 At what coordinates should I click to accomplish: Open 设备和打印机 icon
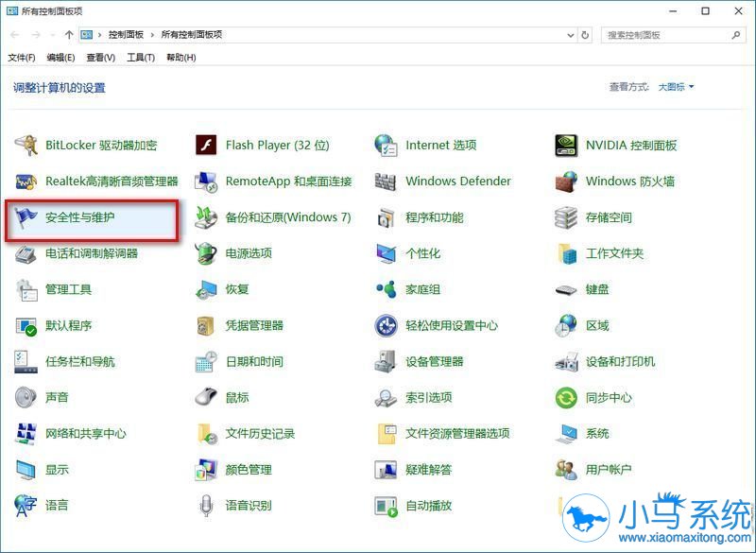tap(566, 362)
